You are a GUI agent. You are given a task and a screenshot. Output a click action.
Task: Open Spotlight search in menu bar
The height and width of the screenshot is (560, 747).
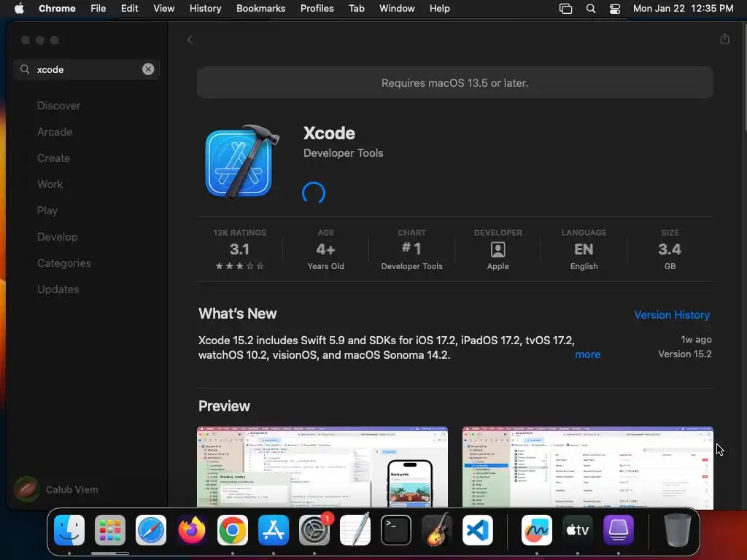click(x=591, y=9)
